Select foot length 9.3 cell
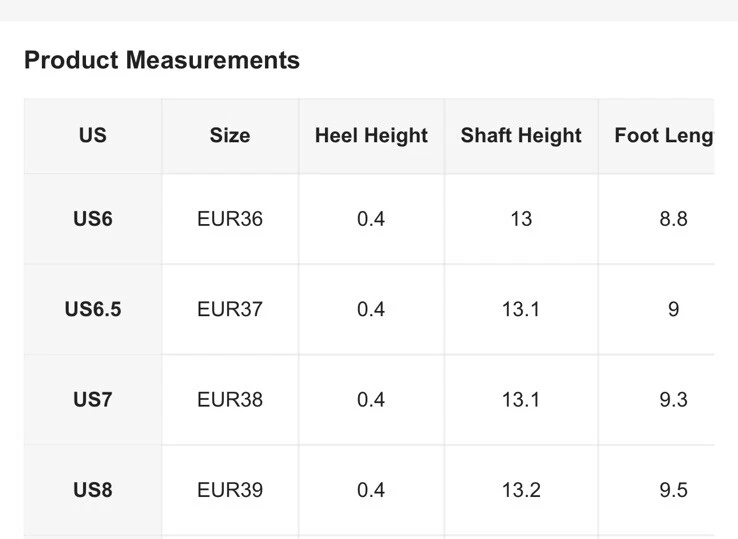This screenshot has width=738, height=539. click(x=673, y=400)
